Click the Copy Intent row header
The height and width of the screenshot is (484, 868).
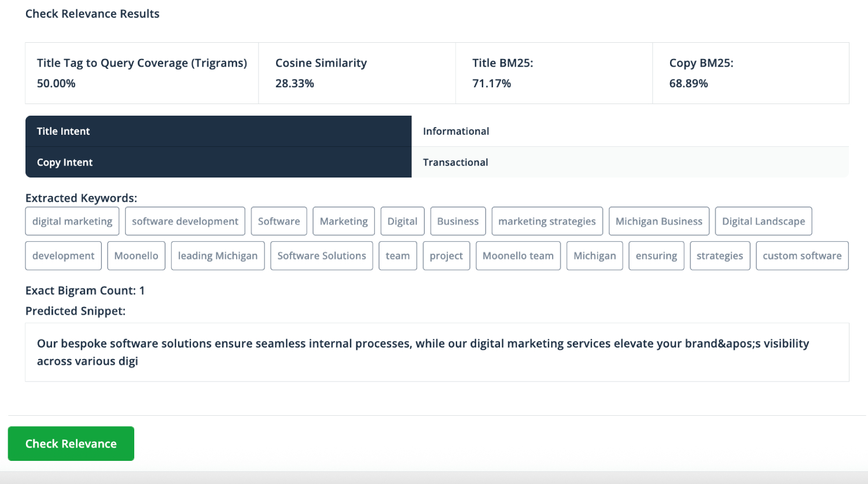[x=218, y=162]
